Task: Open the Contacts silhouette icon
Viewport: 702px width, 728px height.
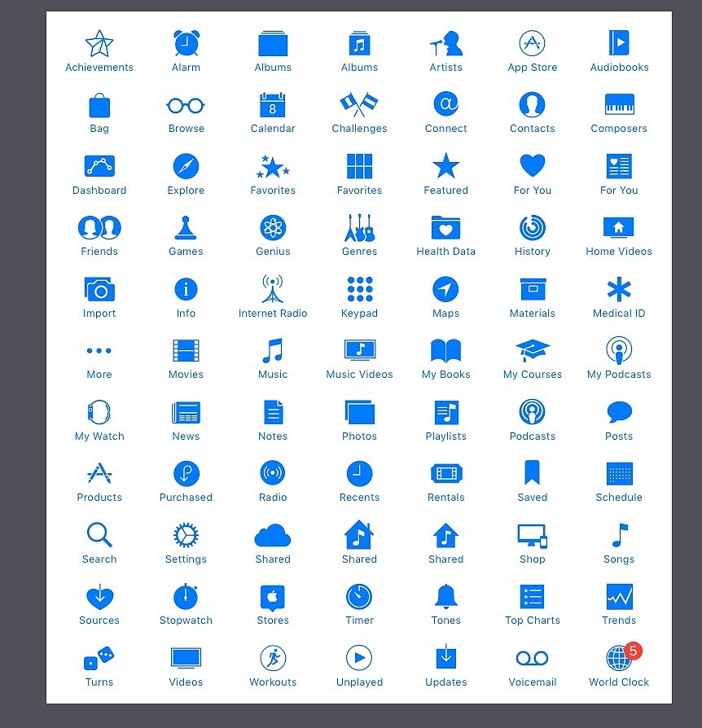Action: point(532,104)
